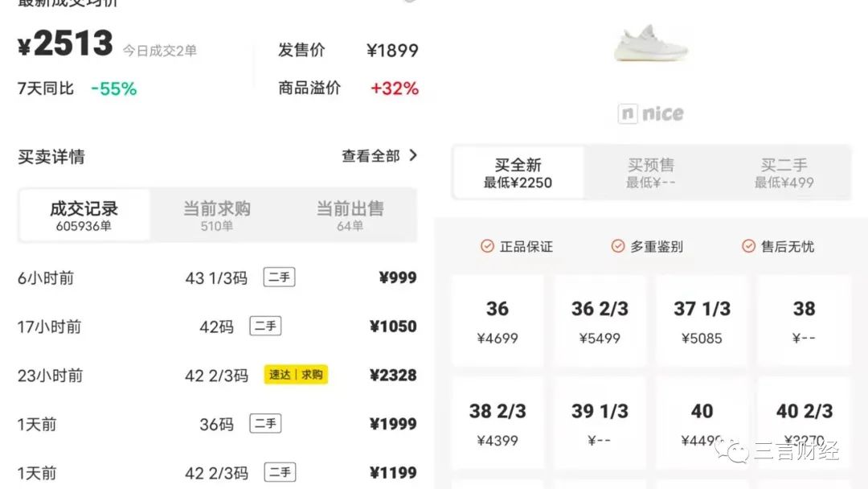Click the yellow 速达|求购 tag
Screen dimensions: 868x489
coord(296,375)
